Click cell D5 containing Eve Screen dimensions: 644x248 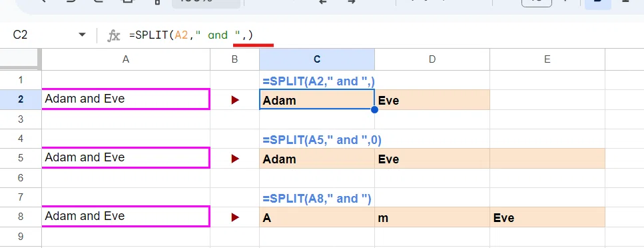click(432, 159)
